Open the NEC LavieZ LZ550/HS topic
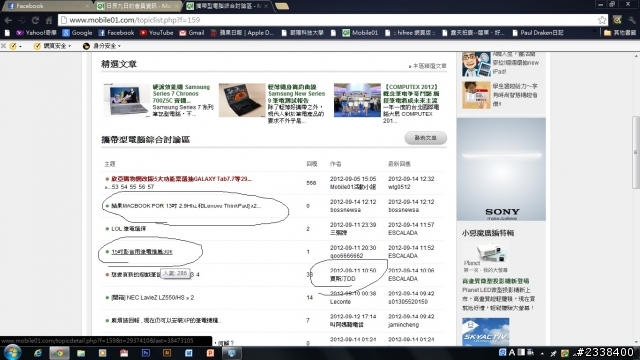Screen dimensions: 640x360 coord(149,298)
